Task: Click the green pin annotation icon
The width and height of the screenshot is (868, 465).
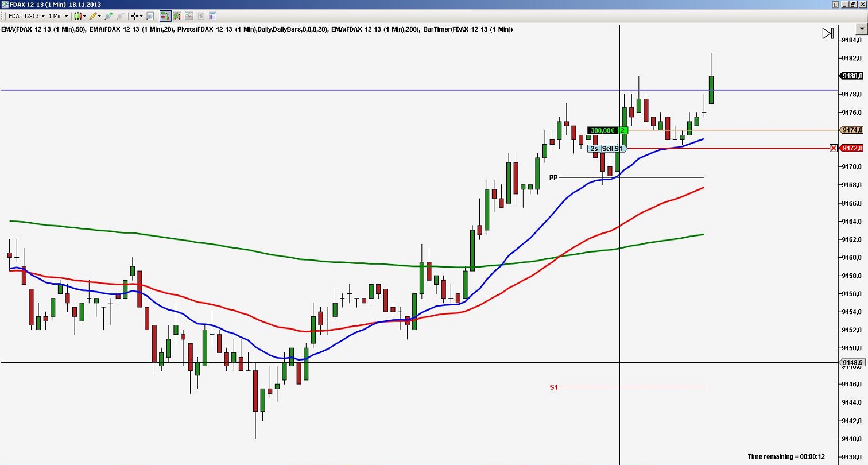Action: pyautogui.click(x=110, y=16)
